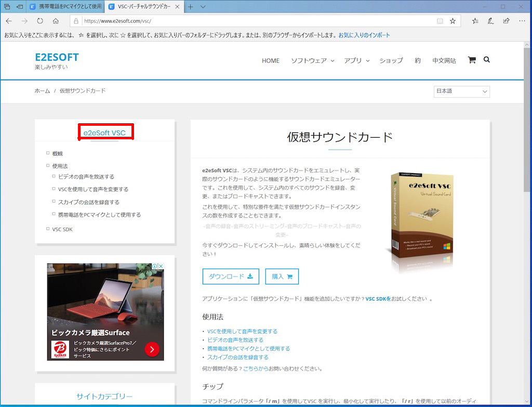Open HOME menu item

pyautogui.click(x=270, y=60)
